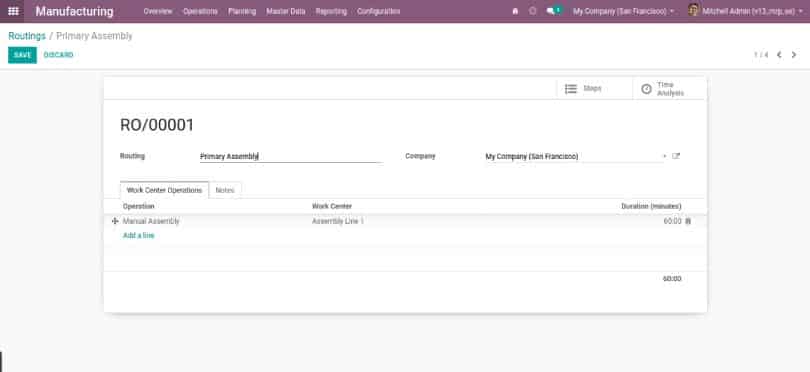Click the bug debug icon in navbar
Viewport: 810px width, 372px height.
[x=515, y=11]
